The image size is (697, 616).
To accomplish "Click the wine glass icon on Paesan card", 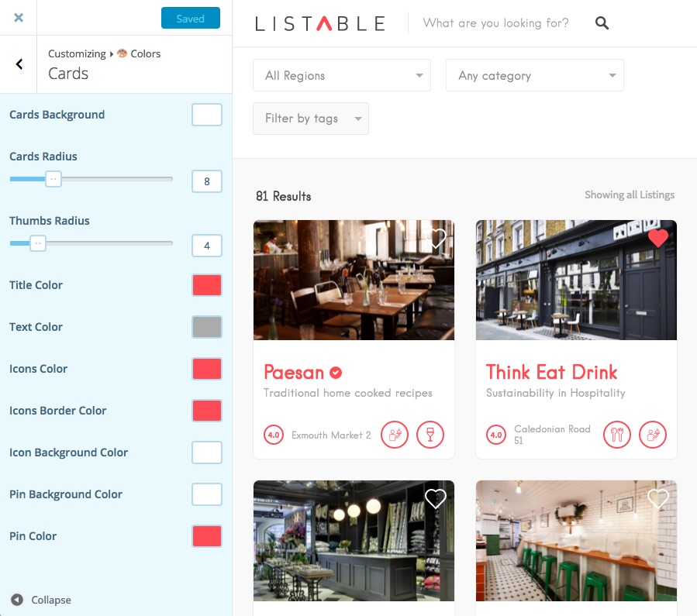I will pyautogui.click(x=430, y=435).
